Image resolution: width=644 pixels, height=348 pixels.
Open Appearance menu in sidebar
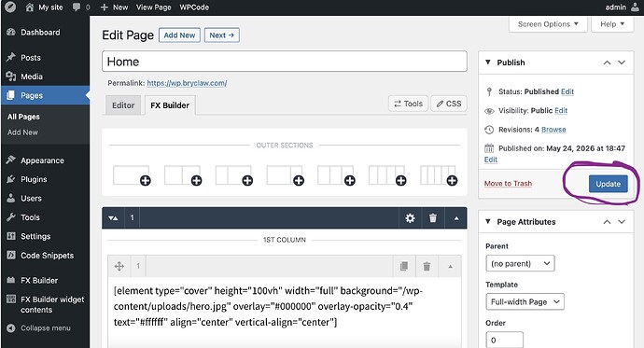point(42,160)
